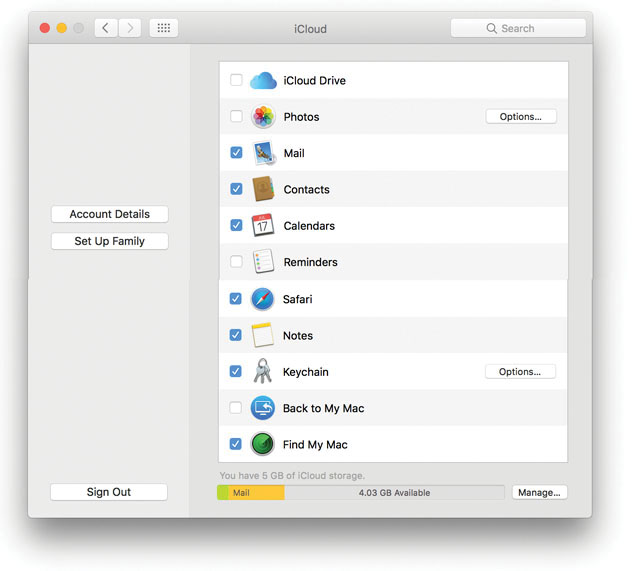Click the Reminders label text
Image resolution: width=640 pixels, height=571 pixels.
311,262
